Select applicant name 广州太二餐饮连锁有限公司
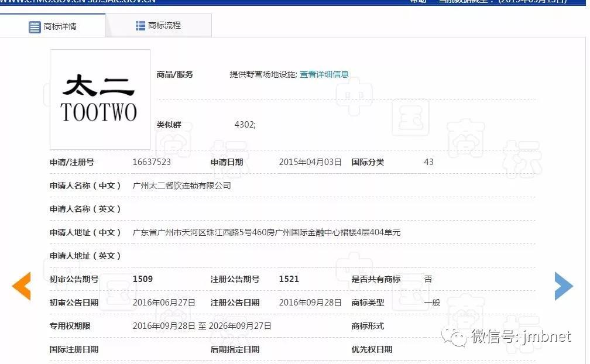This screenshot has height=364, width=590. (181, 186)
